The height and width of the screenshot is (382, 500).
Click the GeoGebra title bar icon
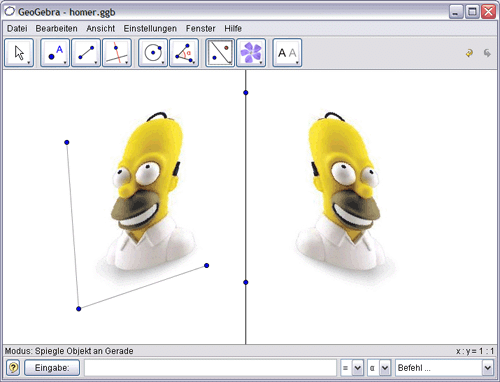[x=10, y=12]
